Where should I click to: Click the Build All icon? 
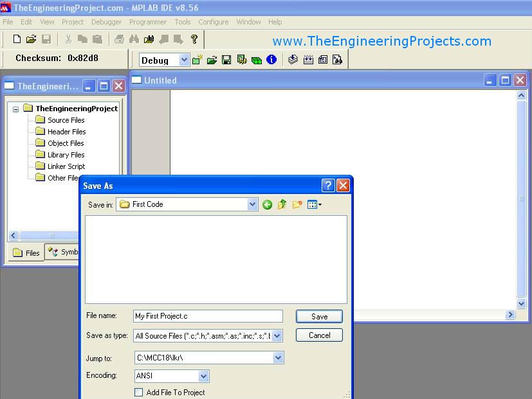tap(308, 60)
